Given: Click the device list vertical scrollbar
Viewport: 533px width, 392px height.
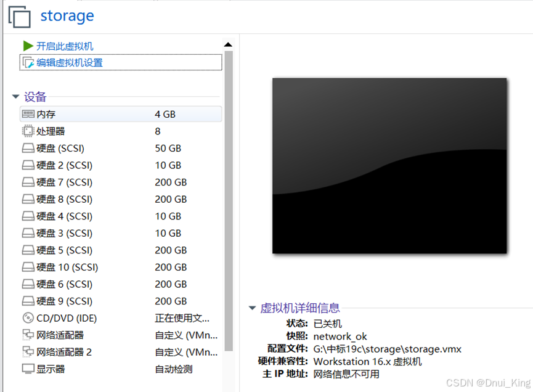Looking at the screenshot, I should pyautogui.click(x=229, y=200).
